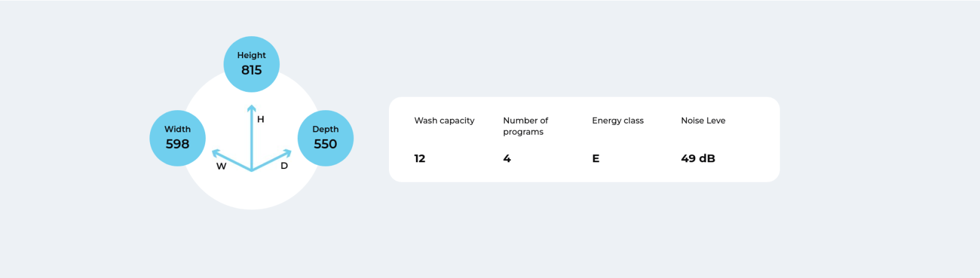The height and width of the screenshot is (278, 980).
Task: Click the letter H axis label
Action: (x=261, y=119)
